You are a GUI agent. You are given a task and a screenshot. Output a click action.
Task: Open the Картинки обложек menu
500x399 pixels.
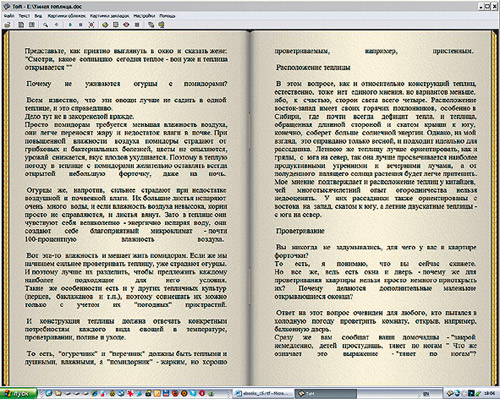point(66,16)
